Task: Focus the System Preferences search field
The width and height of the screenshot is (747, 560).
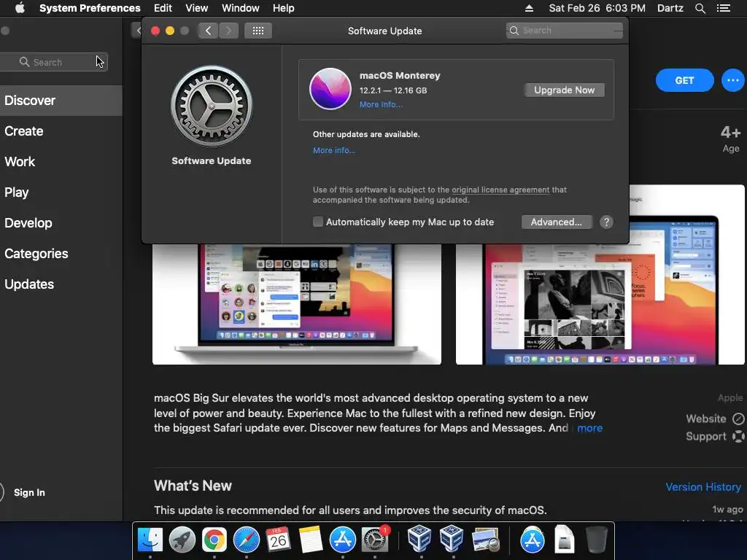Action: (x=565, y=31)
